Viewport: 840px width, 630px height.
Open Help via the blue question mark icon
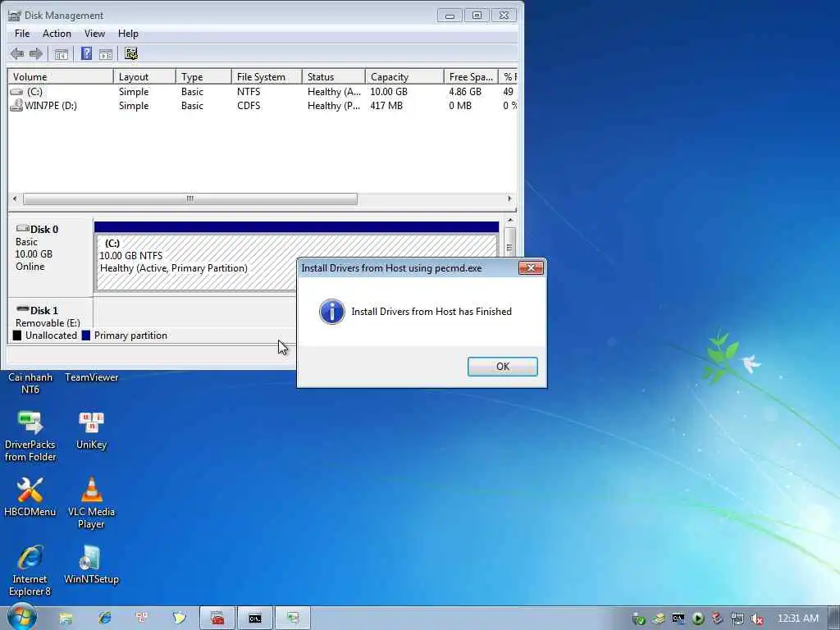point(86,53)
